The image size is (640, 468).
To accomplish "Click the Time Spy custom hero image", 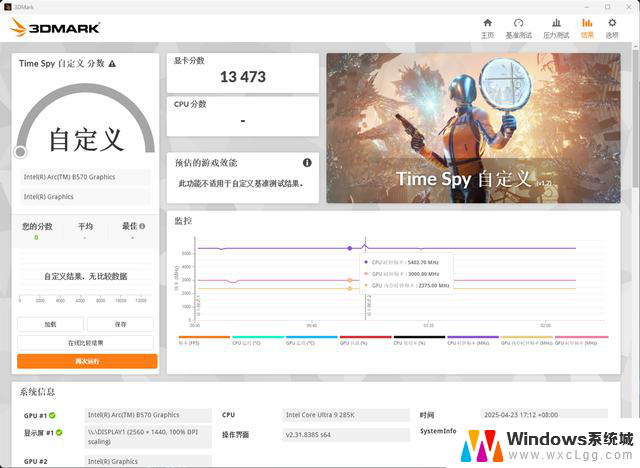I will pos(473,128).
